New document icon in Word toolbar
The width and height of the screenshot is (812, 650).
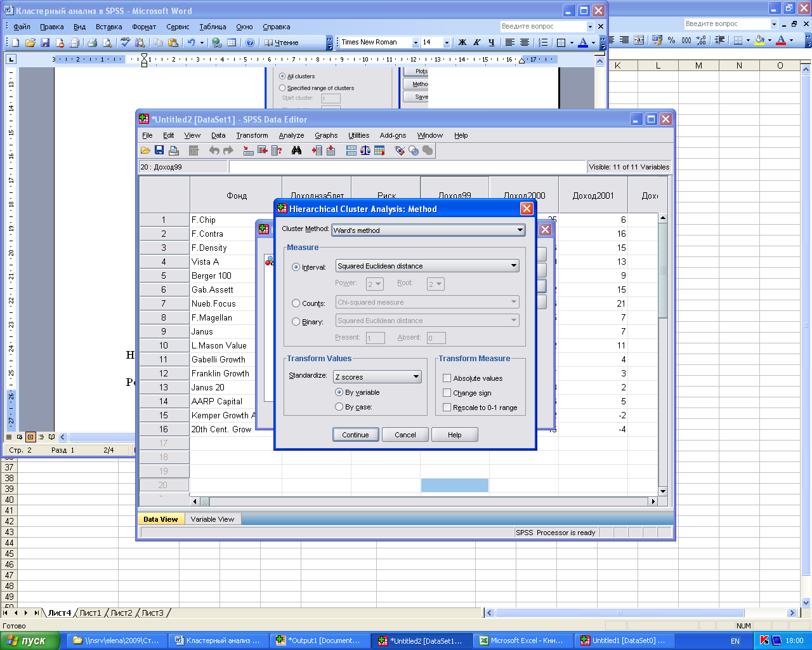(x=15, y=43)
